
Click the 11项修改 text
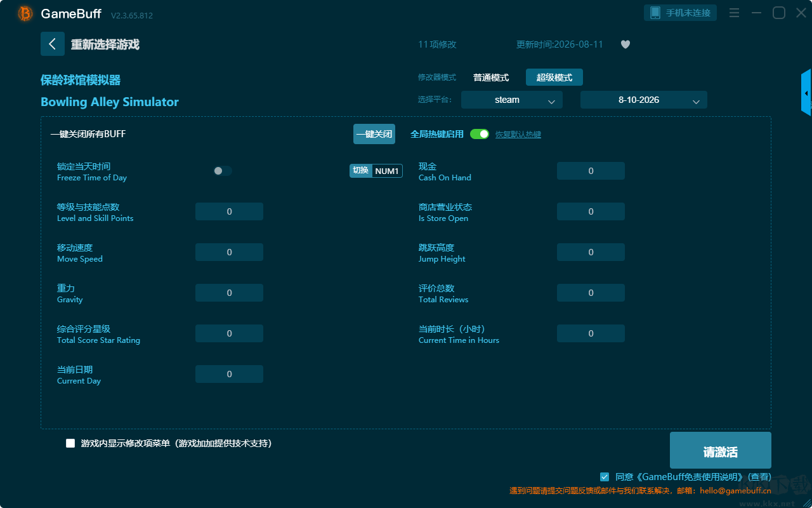click(437, 44)
